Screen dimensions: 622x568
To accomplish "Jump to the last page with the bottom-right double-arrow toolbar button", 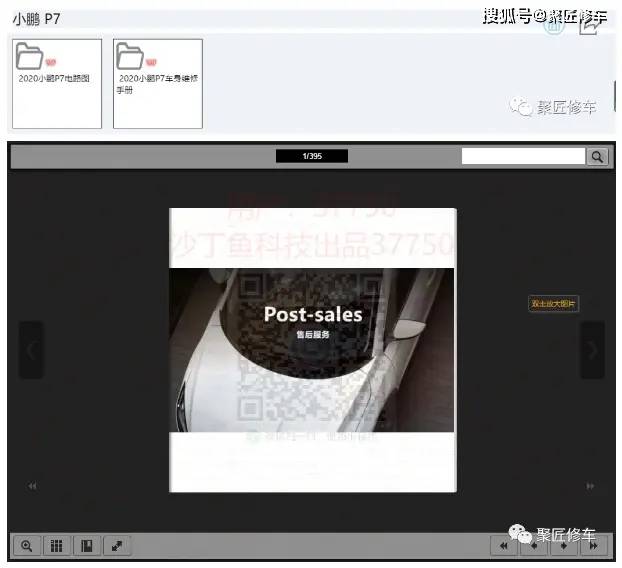I will (x=594, y=546).
